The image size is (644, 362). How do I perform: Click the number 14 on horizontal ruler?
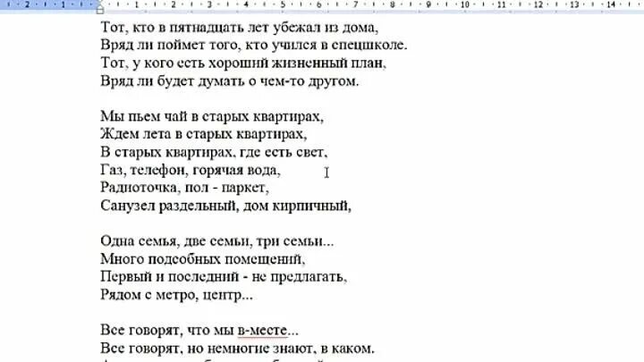(x=610, y=5)
